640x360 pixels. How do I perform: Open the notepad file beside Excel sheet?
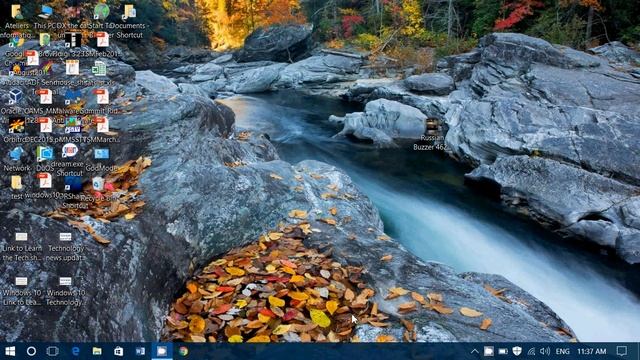click(x=73, y=68)
